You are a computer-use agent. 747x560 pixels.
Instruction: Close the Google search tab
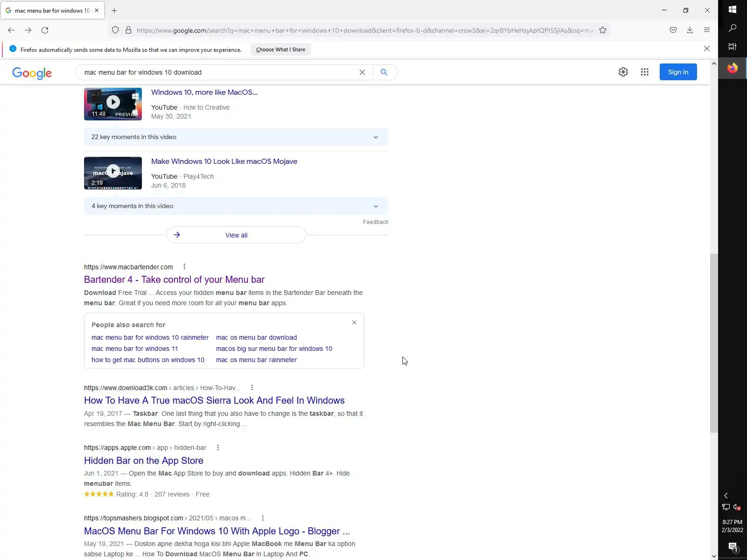tap(97, 10)
